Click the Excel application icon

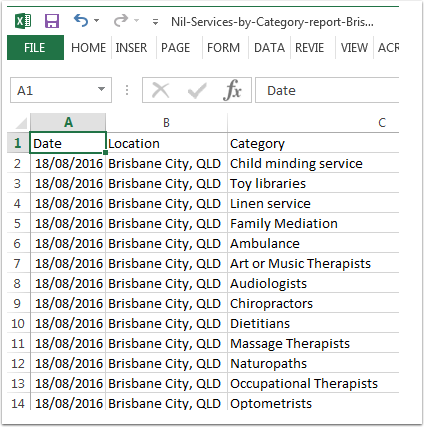23,21
